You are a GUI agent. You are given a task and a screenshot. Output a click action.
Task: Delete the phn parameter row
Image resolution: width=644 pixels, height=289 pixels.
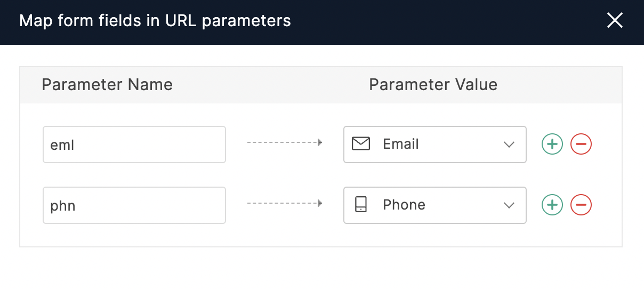click(581, 205)
